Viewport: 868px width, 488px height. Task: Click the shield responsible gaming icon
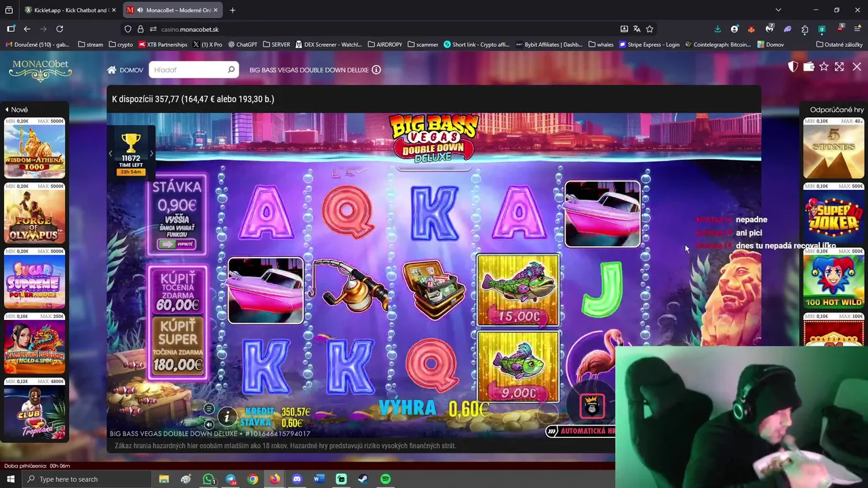[x=793, y=66]
